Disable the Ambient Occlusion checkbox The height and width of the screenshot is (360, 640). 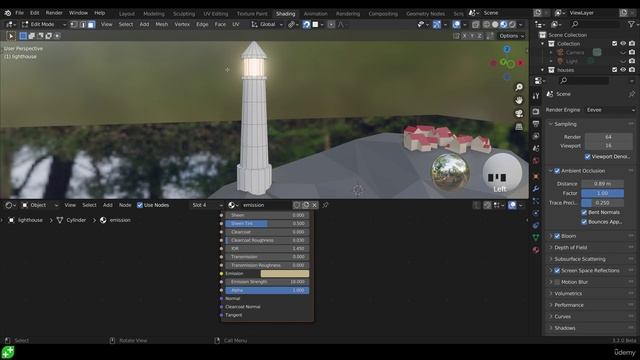pos(557,171)
